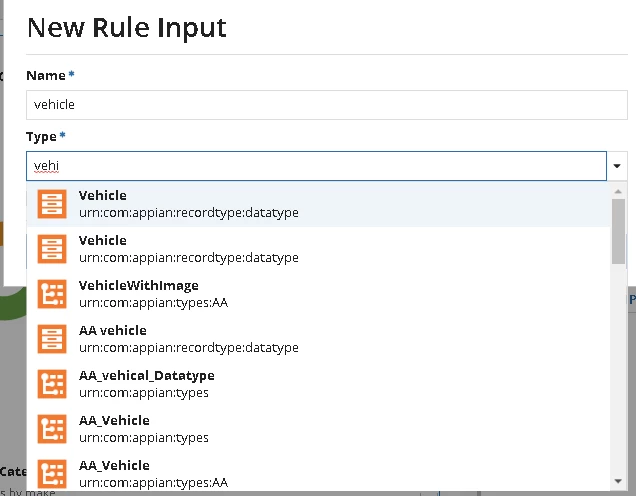
Task: Choose AA_Vehicle namespace urn:com:appian:types:AA text
Action: [x=153, y=483]
